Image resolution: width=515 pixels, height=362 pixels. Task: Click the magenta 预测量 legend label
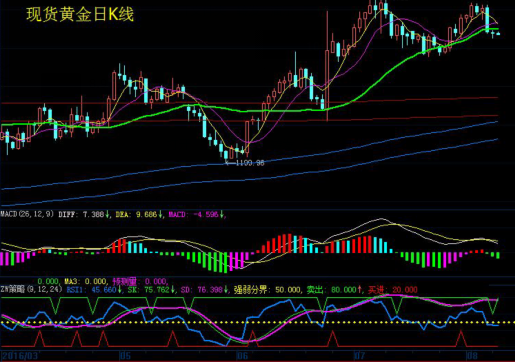(x=125, y=281)
